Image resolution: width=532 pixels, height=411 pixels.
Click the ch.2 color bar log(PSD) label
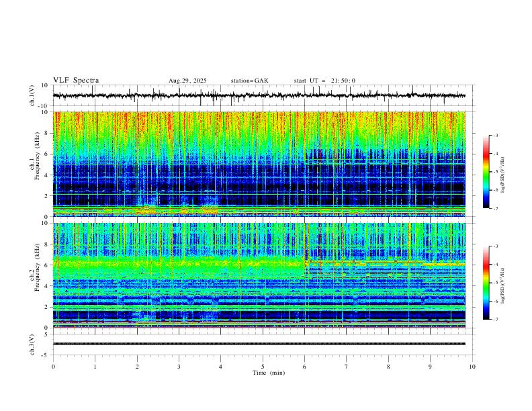click(x=502, y=285)
